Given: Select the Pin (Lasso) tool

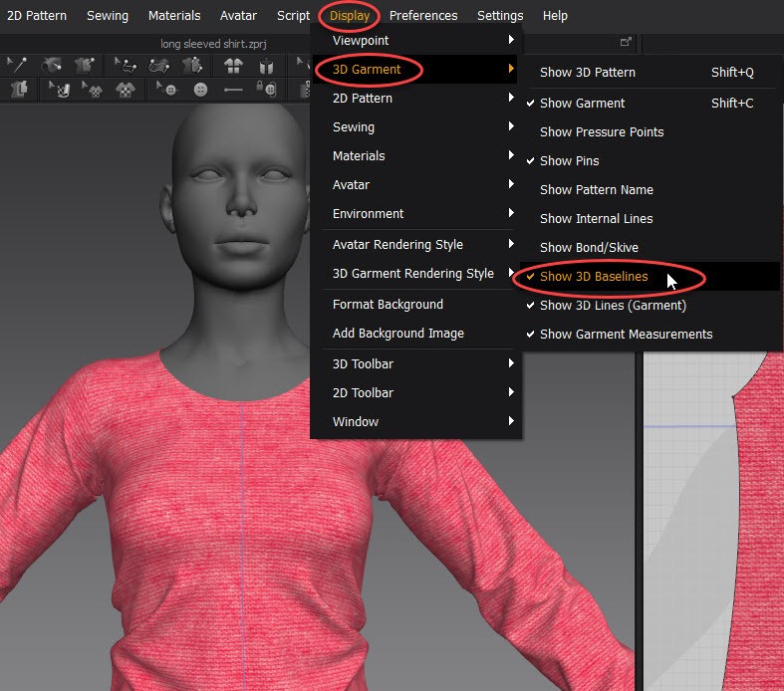Looking at the screenshot, I should (159, 65).
